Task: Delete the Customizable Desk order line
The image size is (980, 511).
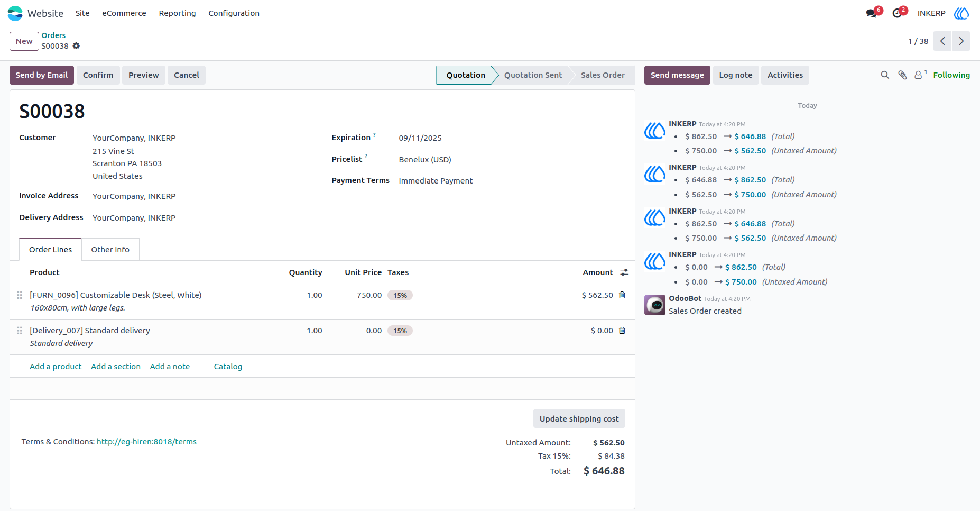Action: click(622, 295)
